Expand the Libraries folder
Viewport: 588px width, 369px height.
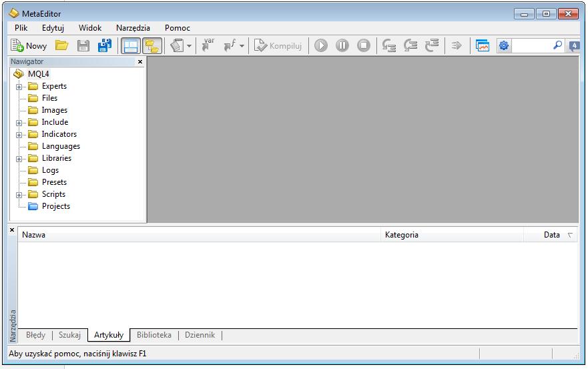click(19, 159)
